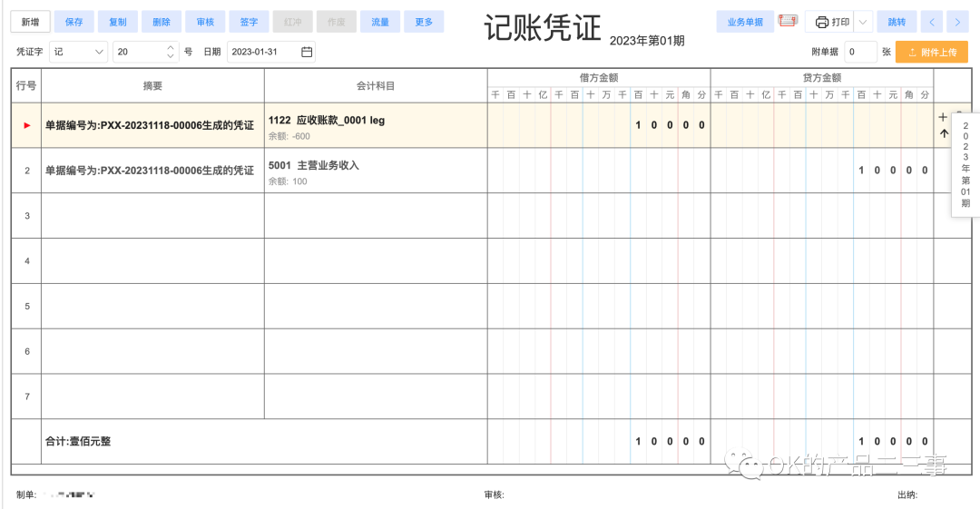Click row number 4 cell
This screenshot has height=509, width=980.
tap(27, 260)
